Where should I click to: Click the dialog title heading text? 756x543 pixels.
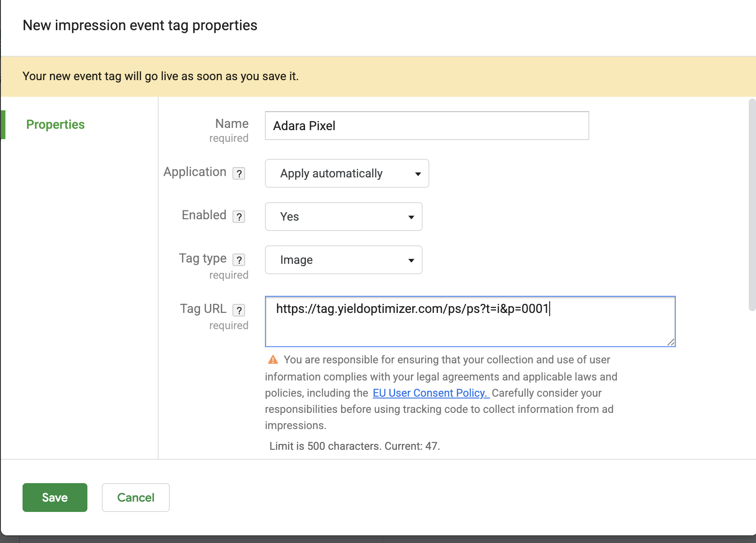[x=140, y=25]
